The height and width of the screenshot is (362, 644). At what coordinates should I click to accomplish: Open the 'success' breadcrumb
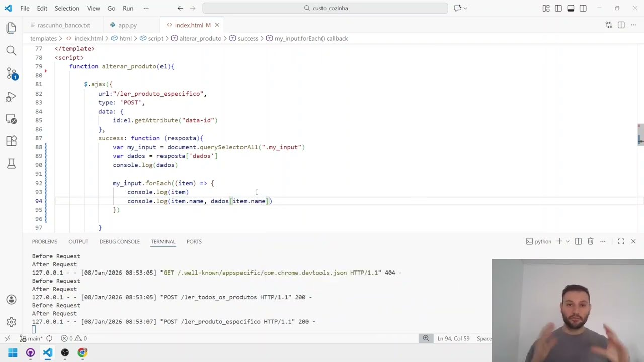click(x=244, y=38)
